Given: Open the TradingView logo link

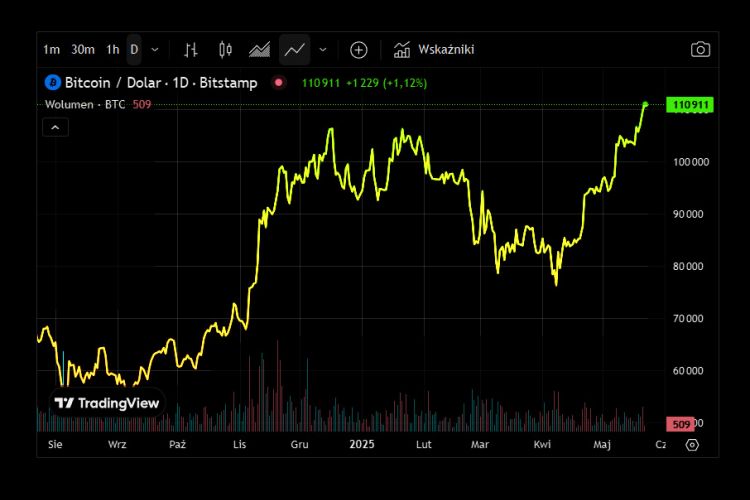Looking at the screenshot, I should [x=106, y=403].
